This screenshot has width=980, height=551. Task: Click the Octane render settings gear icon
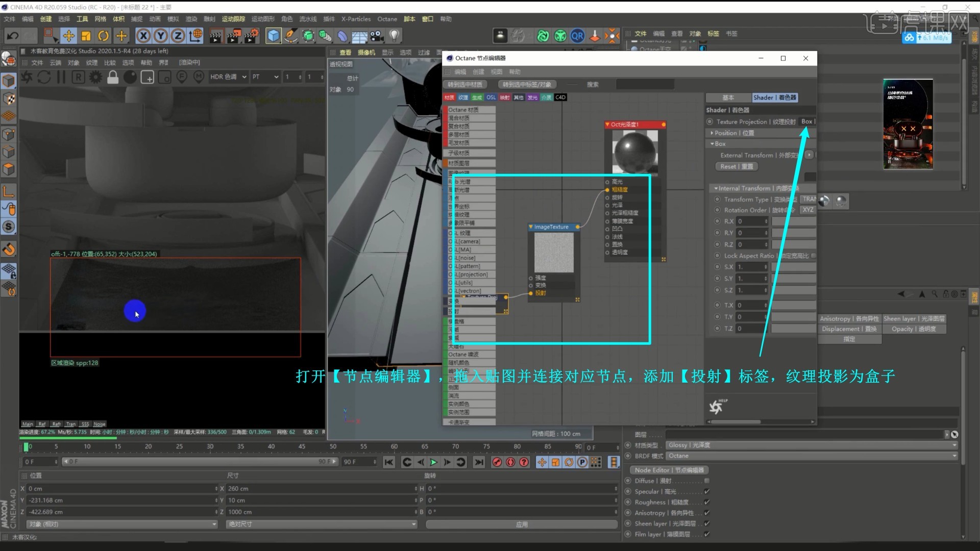pos(95,77)
